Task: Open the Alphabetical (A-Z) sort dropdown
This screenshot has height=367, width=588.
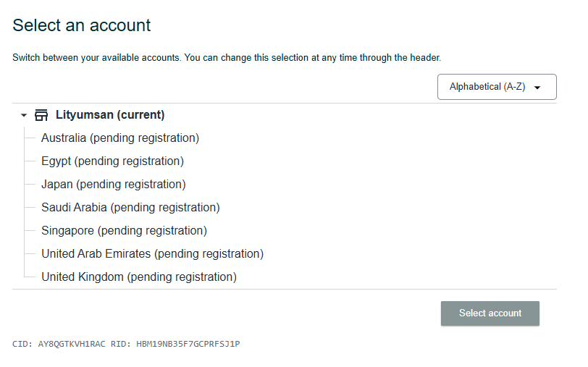Action: click(x=497, y=87)
